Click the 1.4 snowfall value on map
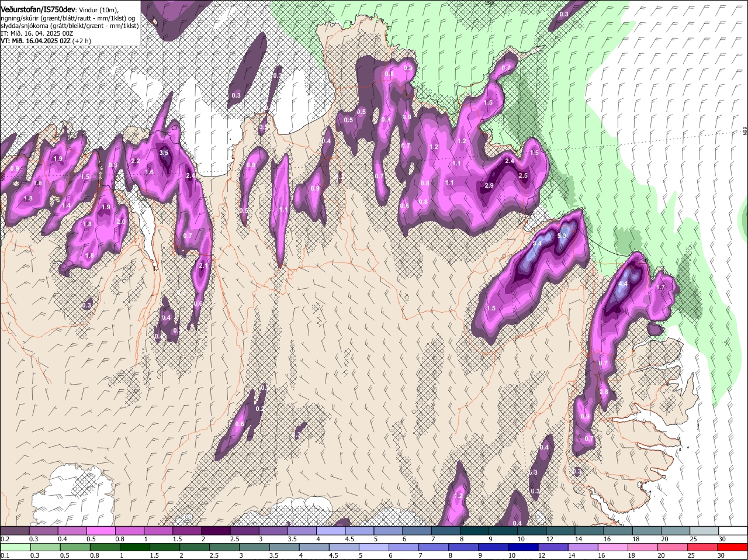 point(66,206)
